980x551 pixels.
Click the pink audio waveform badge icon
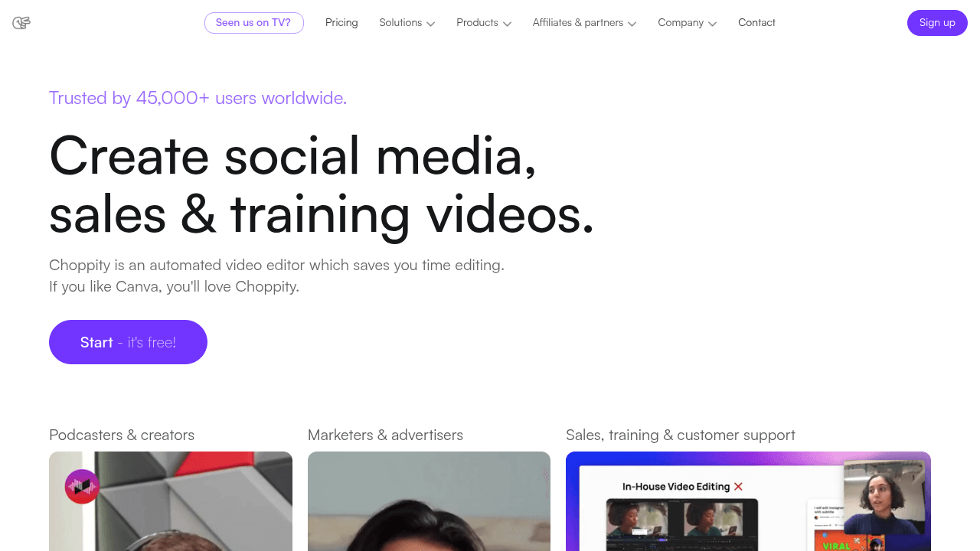(x=82, y=486)
